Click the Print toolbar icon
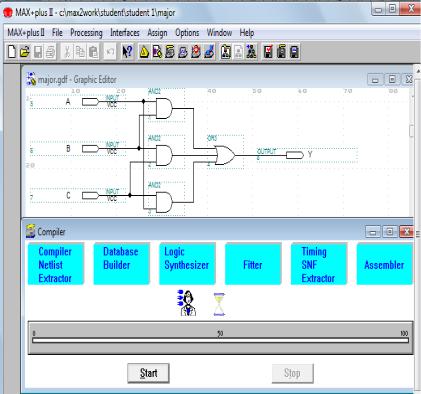The height and width of the screenshot is (394, 421). pos(51,52)
